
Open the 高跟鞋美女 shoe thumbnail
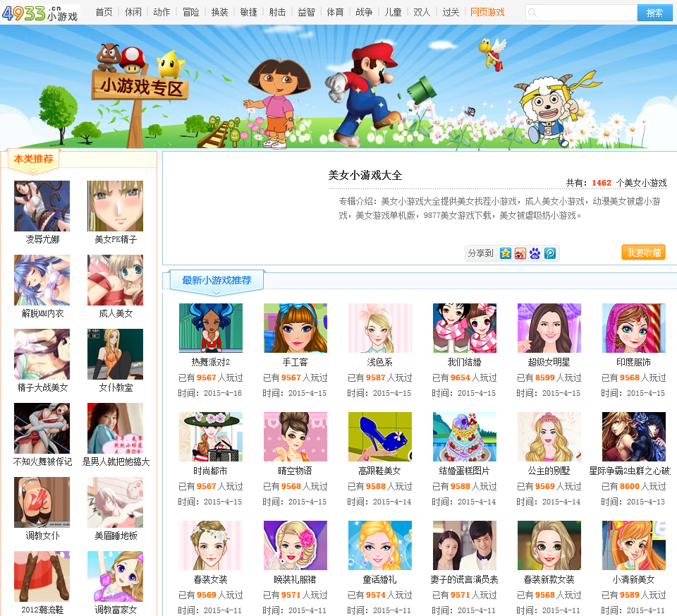tap(380, 437)
